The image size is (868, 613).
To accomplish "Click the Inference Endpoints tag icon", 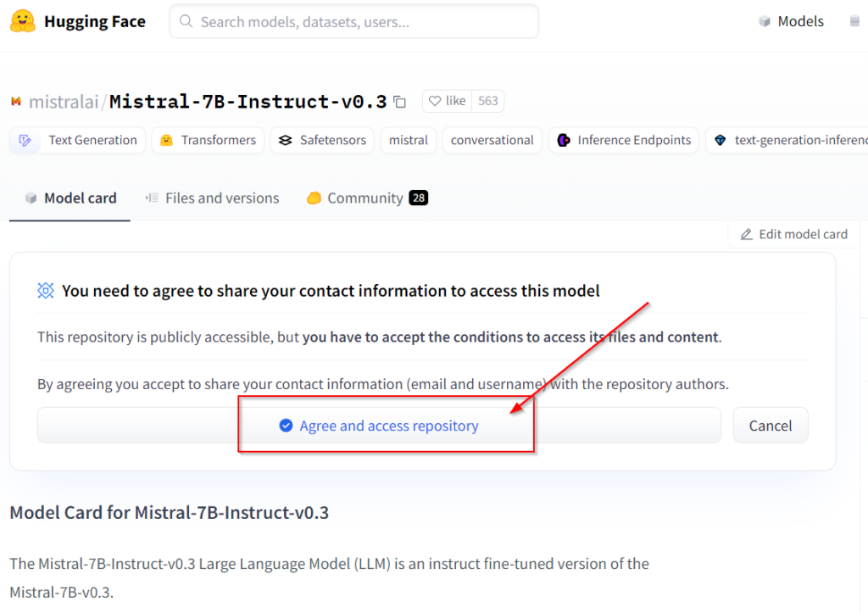I will pos(564,141).
